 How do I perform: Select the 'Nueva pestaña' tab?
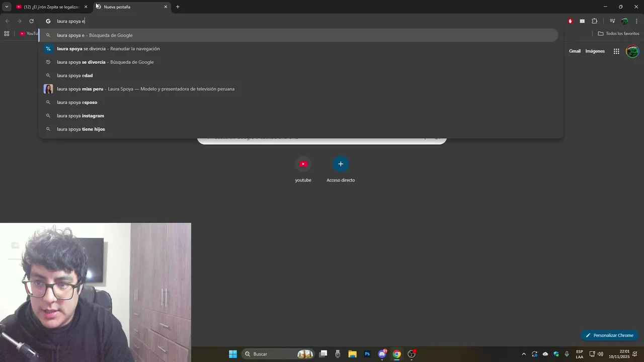(x=132, y=7)
